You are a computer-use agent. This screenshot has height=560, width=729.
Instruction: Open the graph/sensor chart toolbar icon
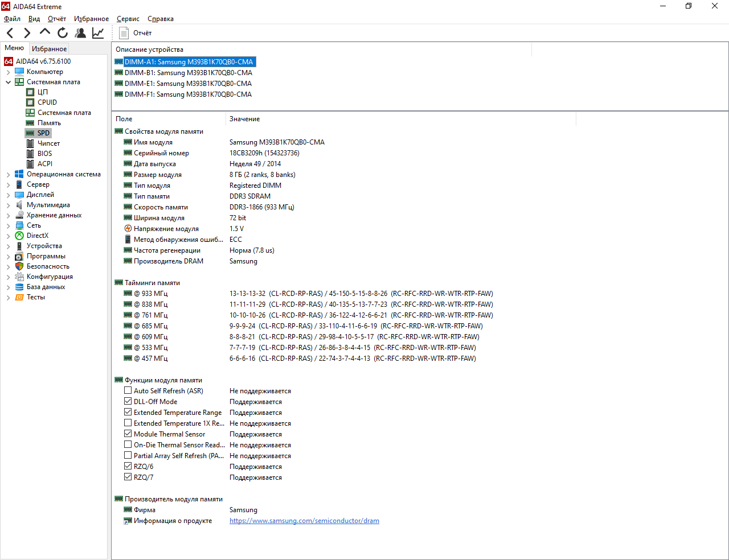(98, 33)
